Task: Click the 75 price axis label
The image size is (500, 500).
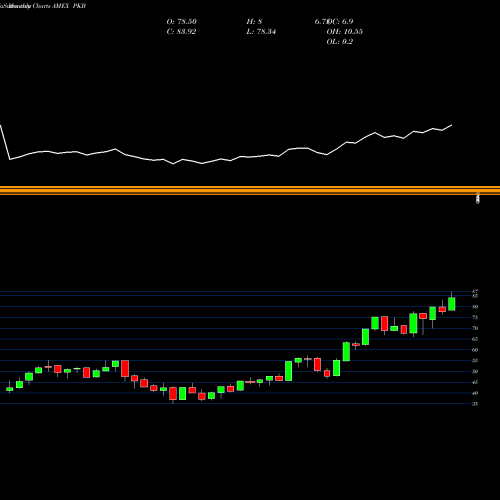Action: pyautogui.click(x=474, y=317)
